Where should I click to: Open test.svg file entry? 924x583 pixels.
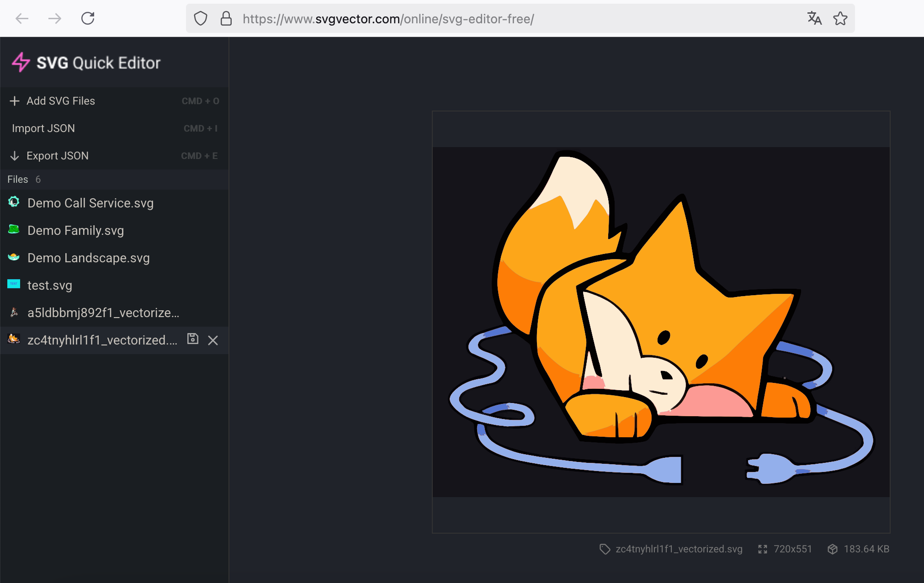click(x=50, y=285)
